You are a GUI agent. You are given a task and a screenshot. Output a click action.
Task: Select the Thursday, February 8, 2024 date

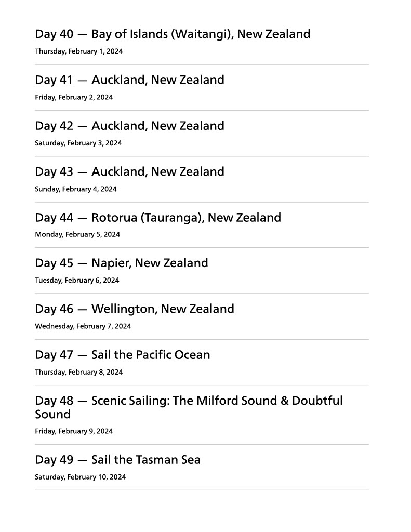78,372
